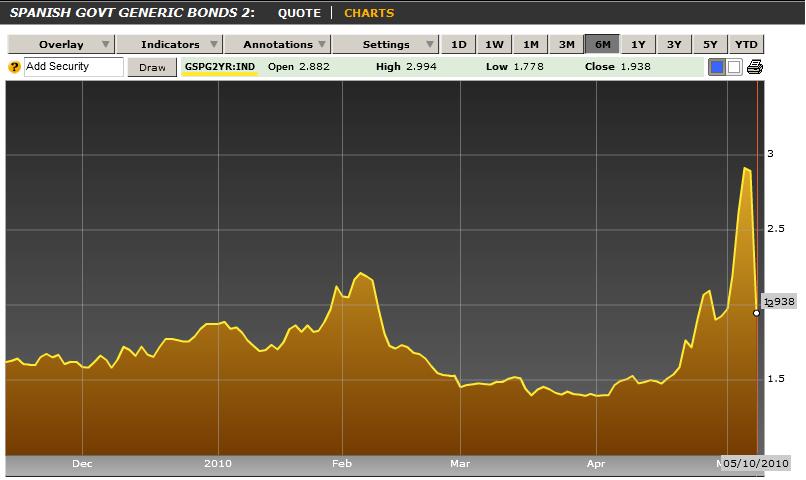806x480 pixels.
Task: Focus the Add Security input field
Action: click(74, 67)
